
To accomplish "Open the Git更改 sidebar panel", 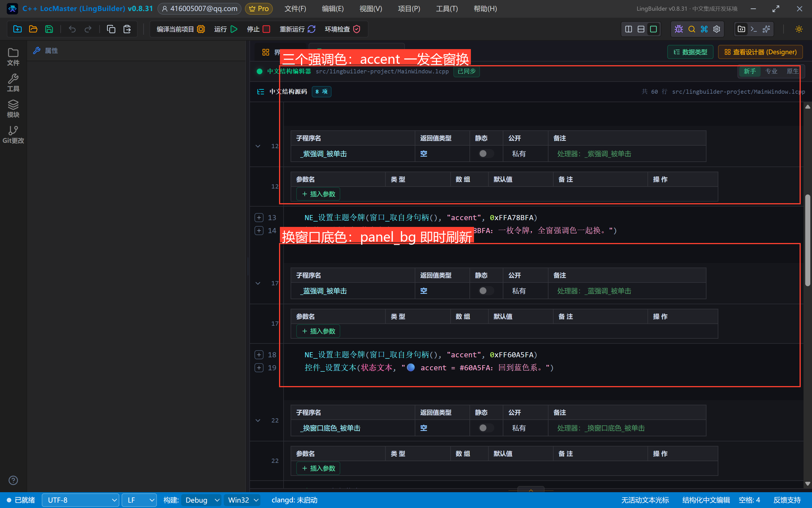I will click(13, 135).
